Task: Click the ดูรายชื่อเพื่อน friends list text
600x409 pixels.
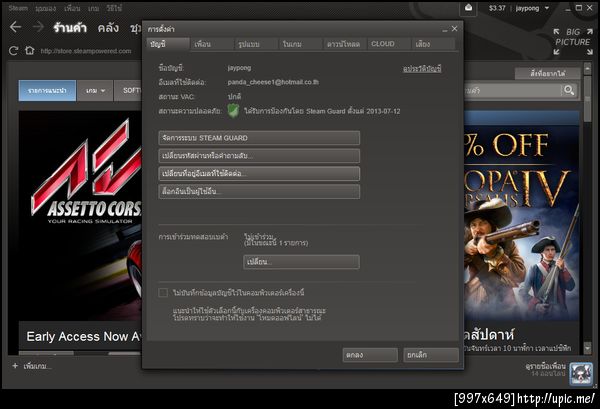Action: (x=545, y=366)
